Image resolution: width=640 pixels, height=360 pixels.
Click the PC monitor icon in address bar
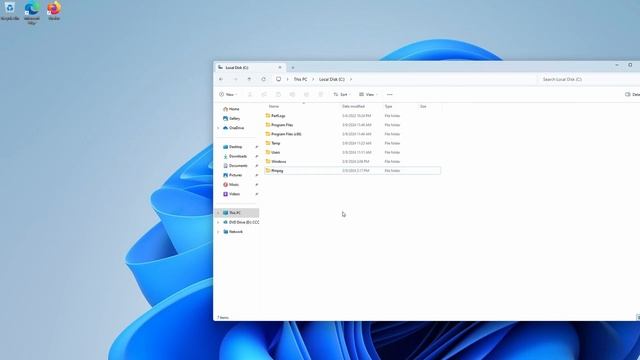pyautogui.click(x=278, y=79)
